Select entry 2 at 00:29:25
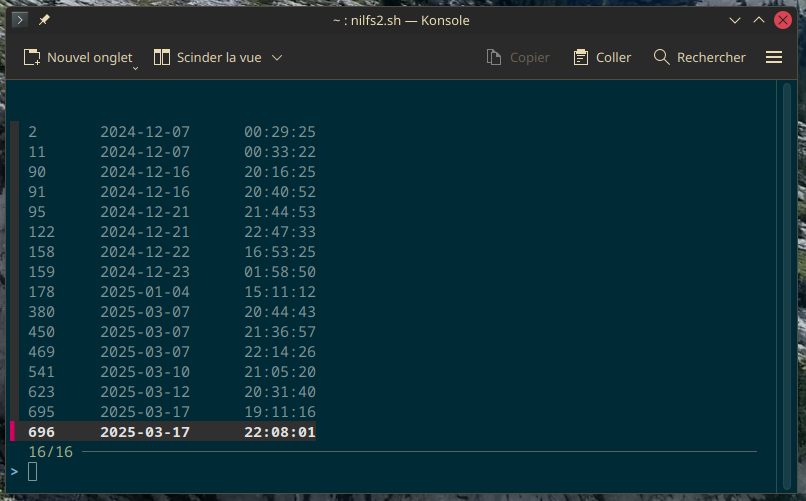The image size is (806, 501). [x=172, y=132]
